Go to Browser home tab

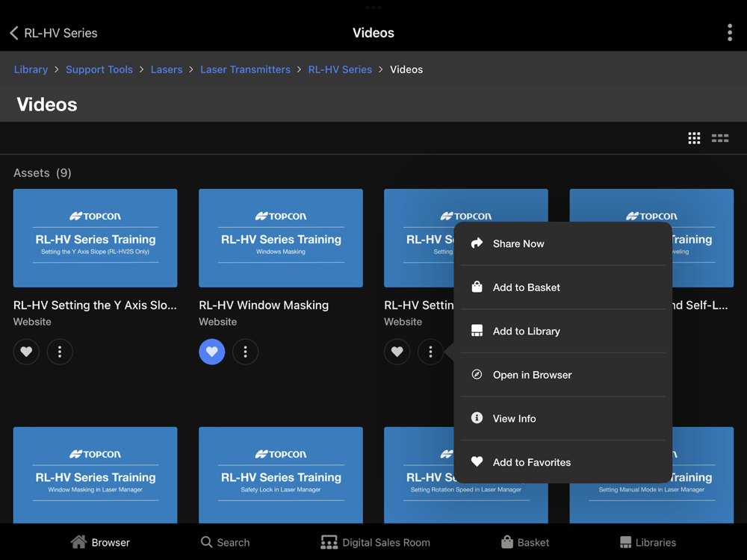[x=100, y=542]
